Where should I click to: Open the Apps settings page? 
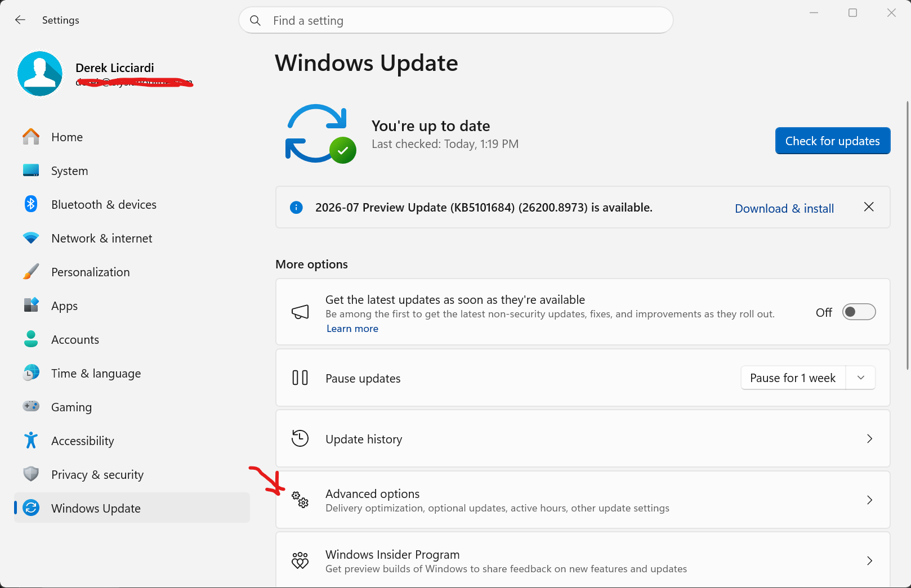coord(132,306)
